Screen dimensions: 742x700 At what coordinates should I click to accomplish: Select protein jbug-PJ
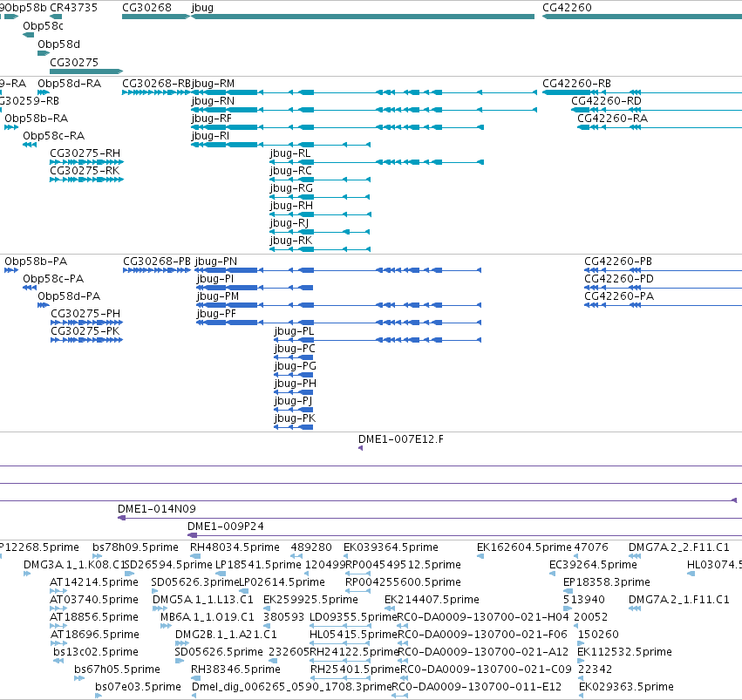294,410
